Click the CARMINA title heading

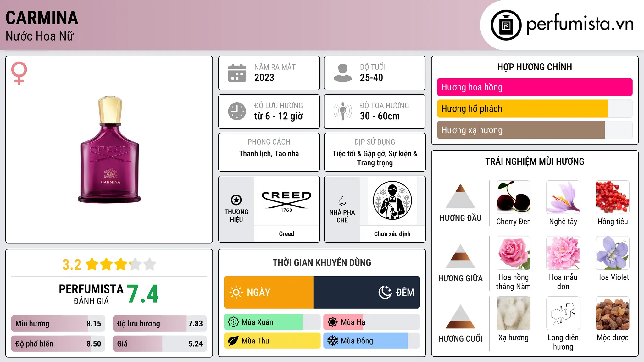[42, 18]
